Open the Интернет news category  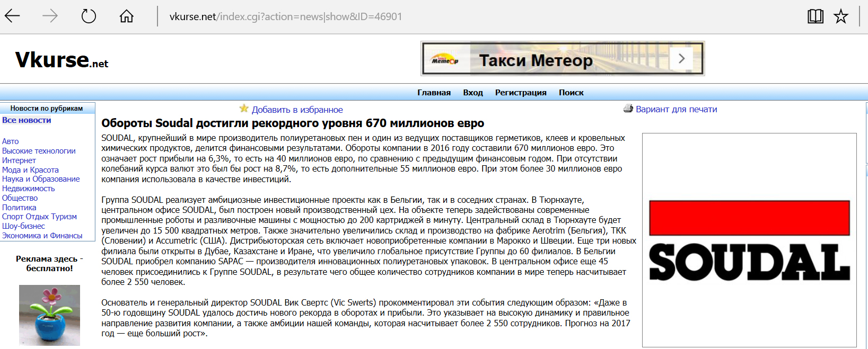(x=19, y=160)
